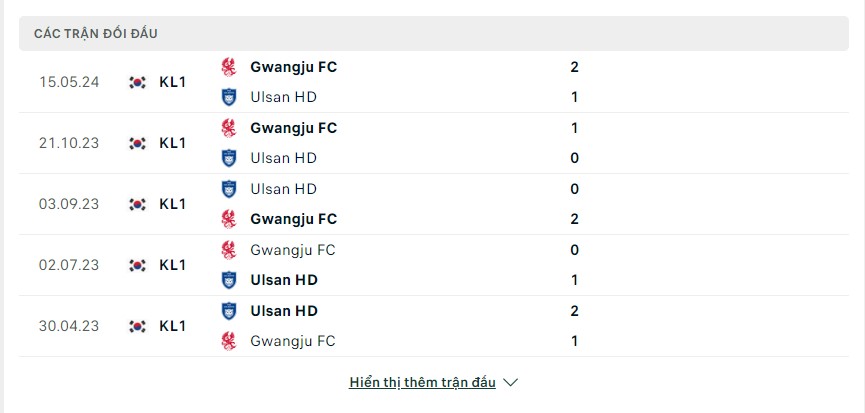Select KL1 league label for 15.05.24 match
The height and width of the screenshot is (413, 865).
(173, 82)
